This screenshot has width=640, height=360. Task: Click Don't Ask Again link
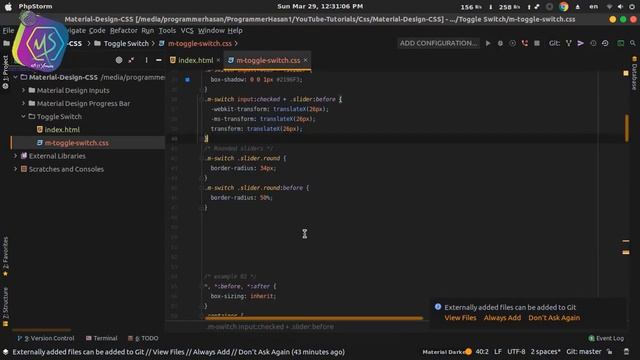coord(554,318)
